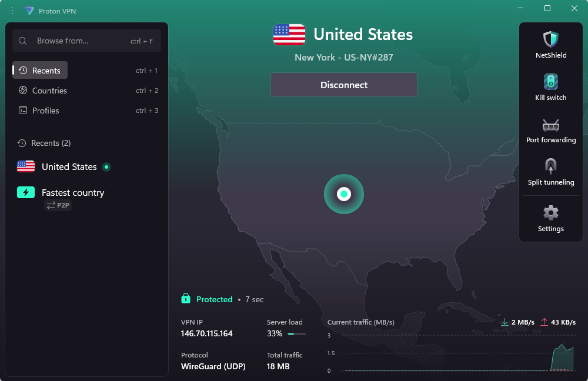Switch to the Countries tab
Screen dimensions: 588x381
(x=88, y=91)
